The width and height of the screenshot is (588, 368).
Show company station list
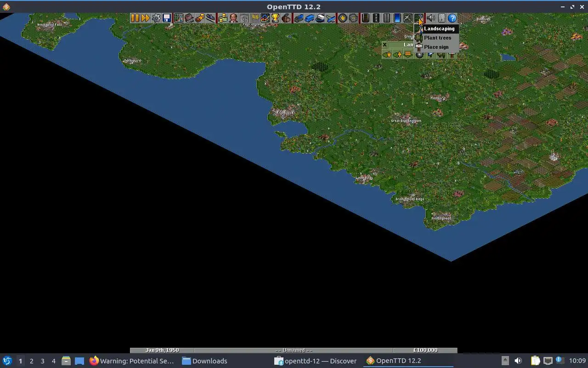[x=210, y=18]
